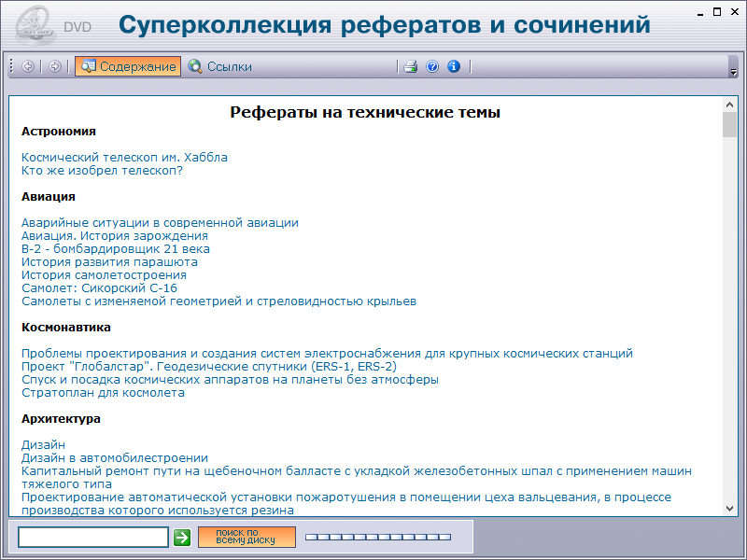Viewport: 747px width, 560px height.
Task: Print the page using printer icon
Action: [x=410, y=66]
